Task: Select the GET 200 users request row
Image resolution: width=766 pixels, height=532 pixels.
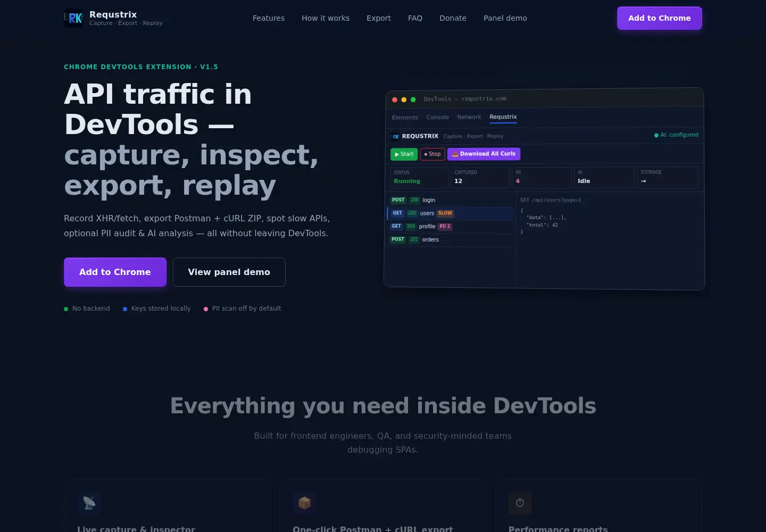Action: pyautogui.click(x=451, y=213)
